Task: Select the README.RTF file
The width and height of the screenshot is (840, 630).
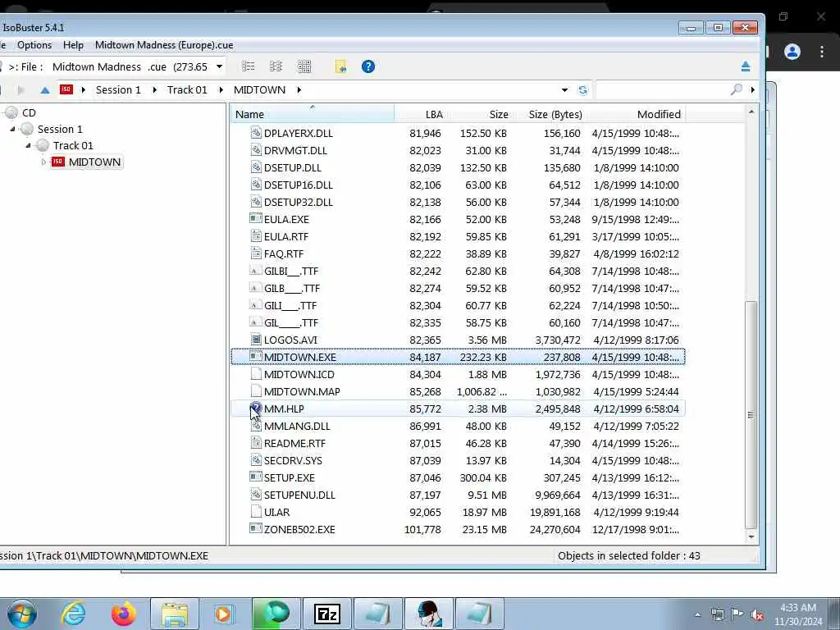Action: (x=294, y=443)
